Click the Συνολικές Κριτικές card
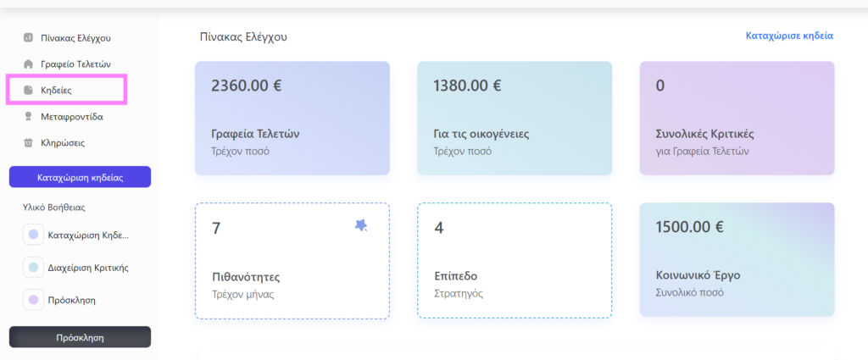The height and width of the screenshot is (360, 868). coord(737,118)
